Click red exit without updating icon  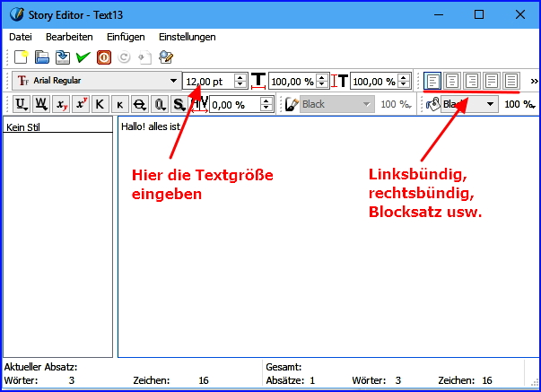(104, 57)
